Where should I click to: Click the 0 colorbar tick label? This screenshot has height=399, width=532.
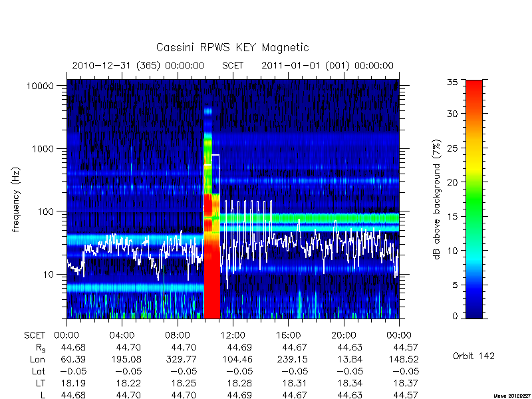click(x=455, y=317)
